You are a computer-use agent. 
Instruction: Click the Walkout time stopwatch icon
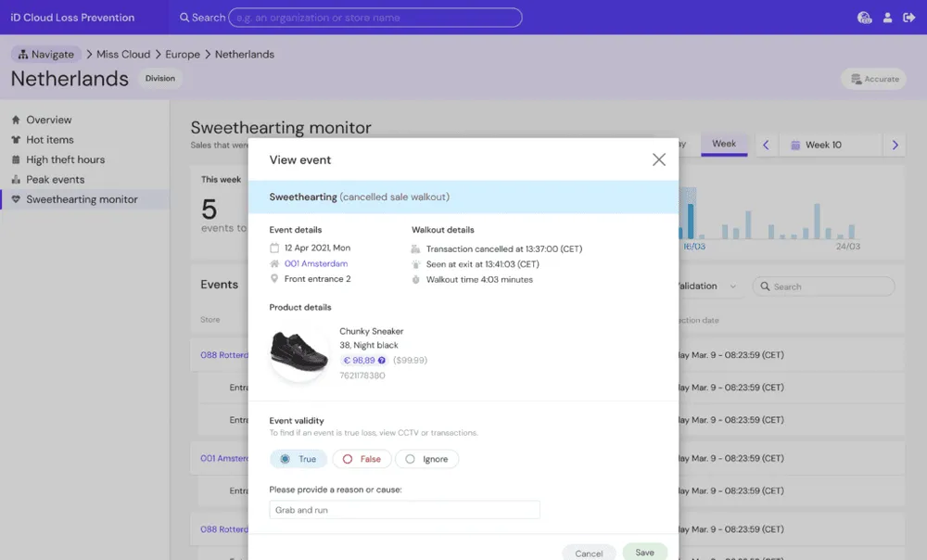coord(415,280)
